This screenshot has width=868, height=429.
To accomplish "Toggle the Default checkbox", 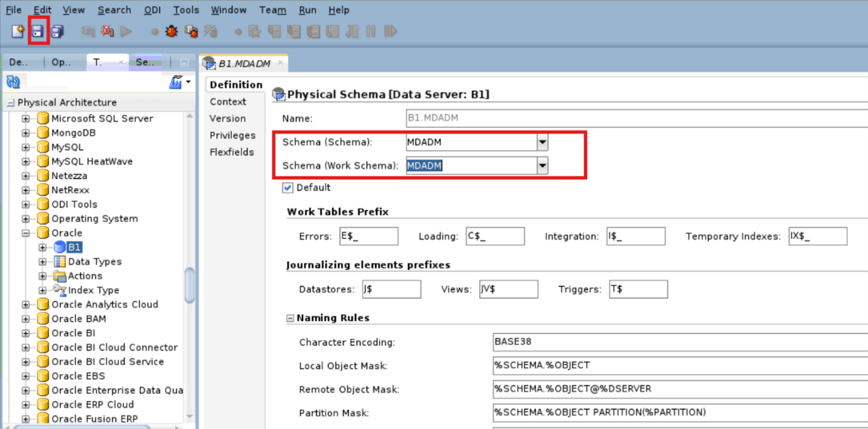I will pyautogui.click(x=288, y=187).
